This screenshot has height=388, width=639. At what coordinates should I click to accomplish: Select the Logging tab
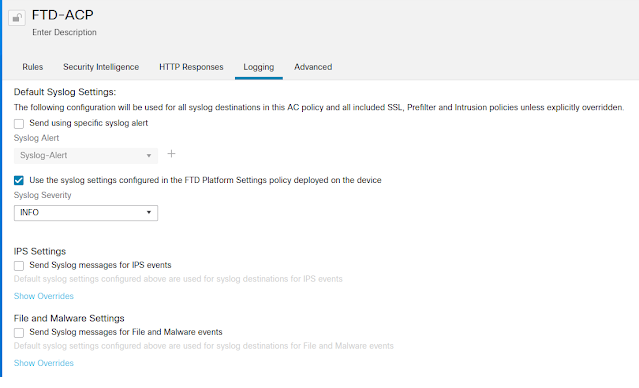click(x=259, y=67)
